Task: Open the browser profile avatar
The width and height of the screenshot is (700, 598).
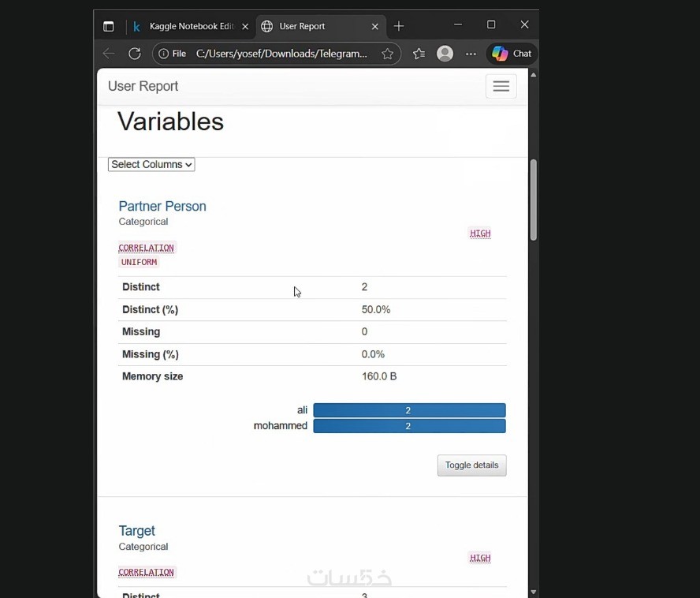Action: coord(445,54)
